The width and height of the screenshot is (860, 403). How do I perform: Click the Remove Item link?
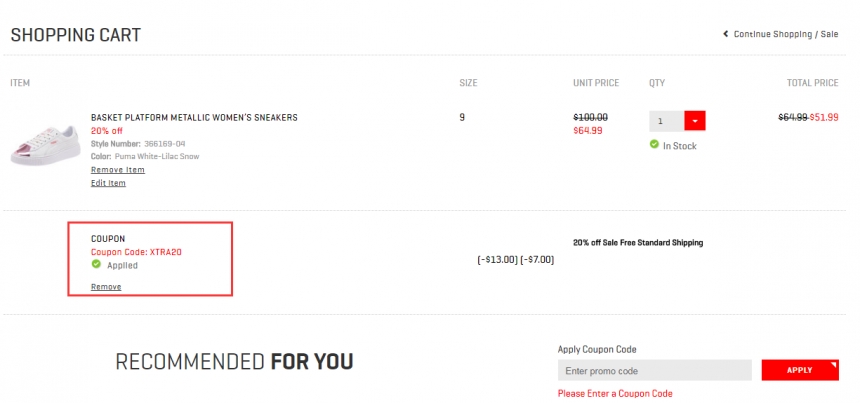(117, 170)
